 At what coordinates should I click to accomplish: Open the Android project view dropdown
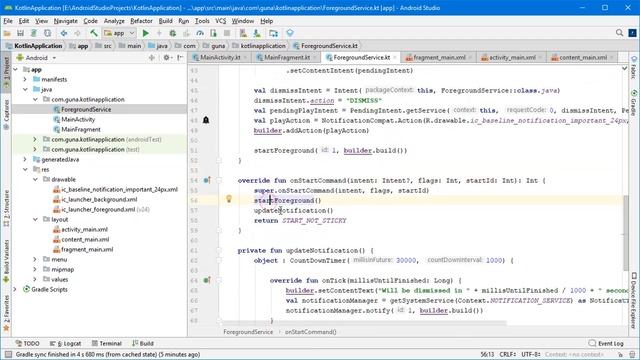point(37,58)
